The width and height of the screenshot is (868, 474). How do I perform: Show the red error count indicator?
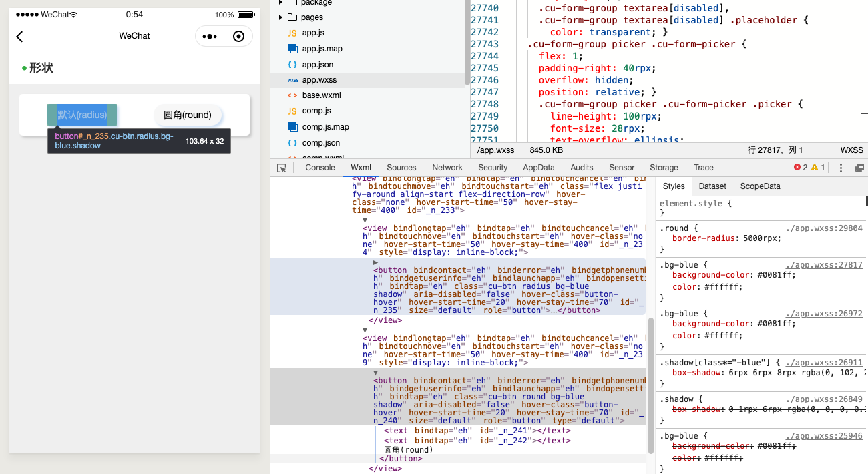801,168
